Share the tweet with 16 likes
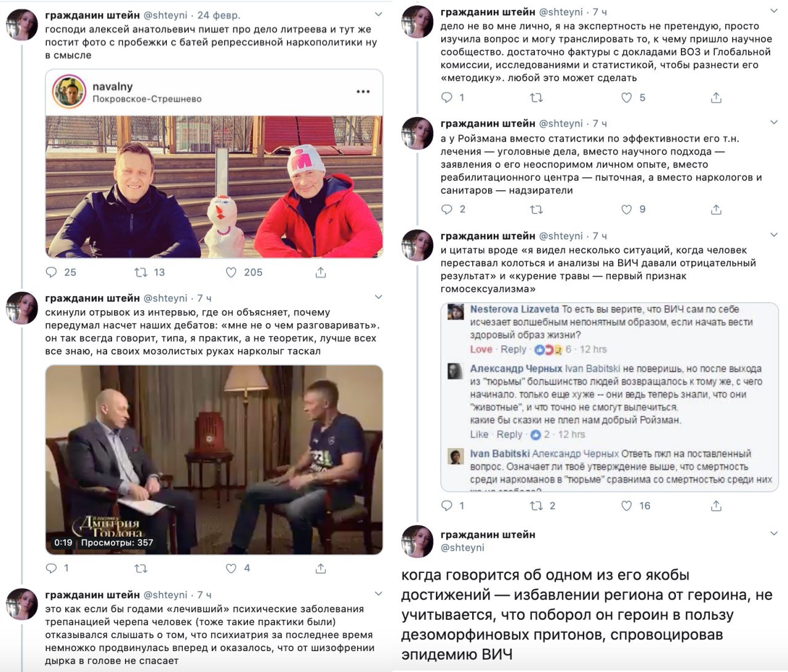788x672 pixels. [x=716, y=506]
